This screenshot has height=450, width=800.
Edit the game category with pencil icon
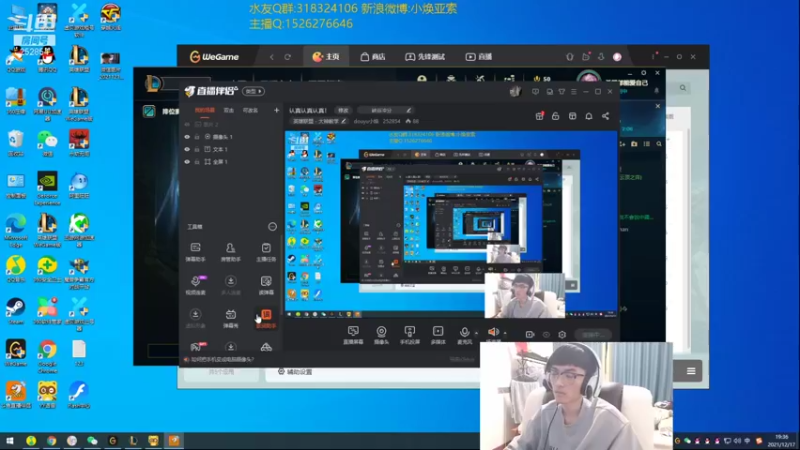coord(343,121)
